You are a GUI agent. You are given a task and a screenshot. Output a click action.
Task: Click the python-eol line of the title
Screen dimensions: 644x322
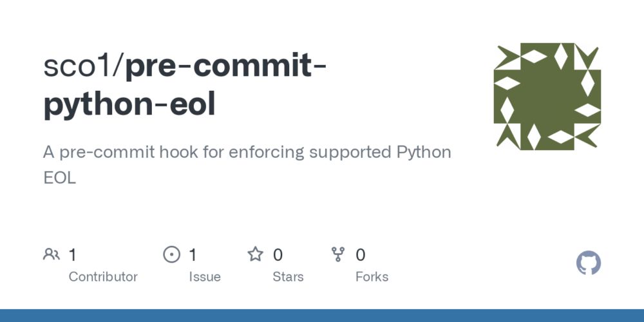tap(129, 105)
